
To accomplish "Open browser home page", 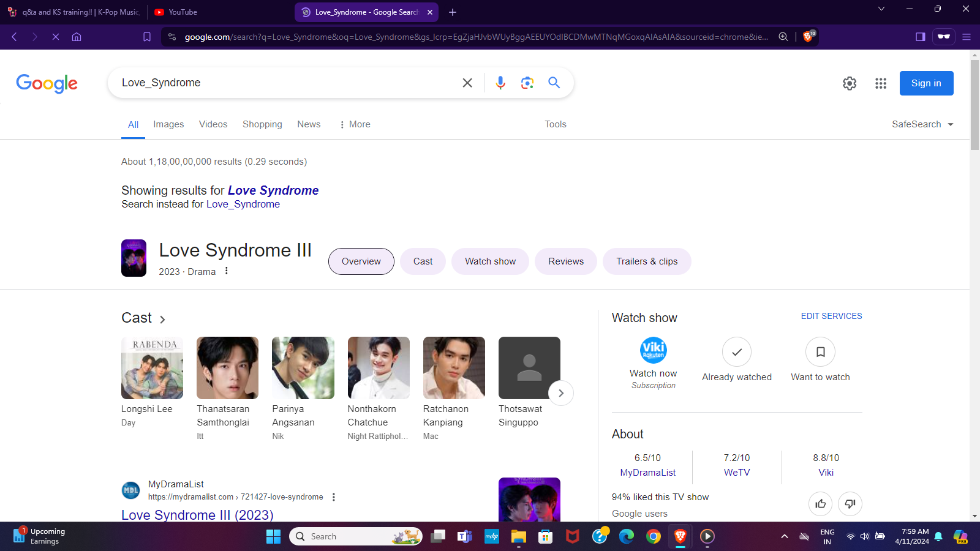I will click(77, 37).
